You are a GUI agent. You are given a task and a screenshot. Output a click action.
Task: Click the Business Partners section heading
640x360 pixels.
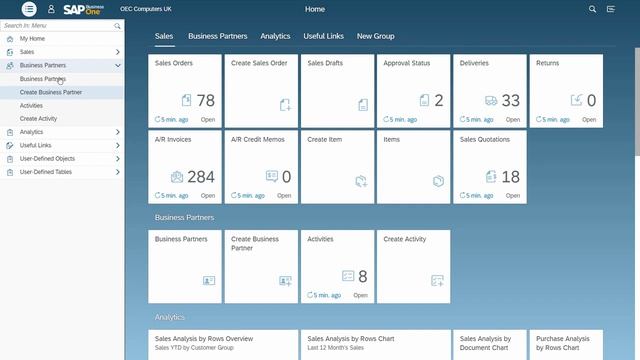pos(184,218)
